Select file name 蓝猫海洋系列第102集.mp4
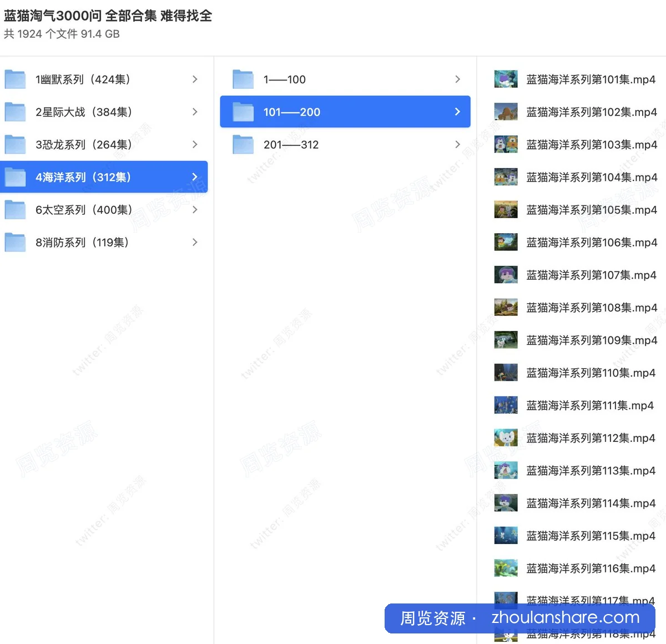The width and height of the screenshot is (666, 644). point(592,112)
